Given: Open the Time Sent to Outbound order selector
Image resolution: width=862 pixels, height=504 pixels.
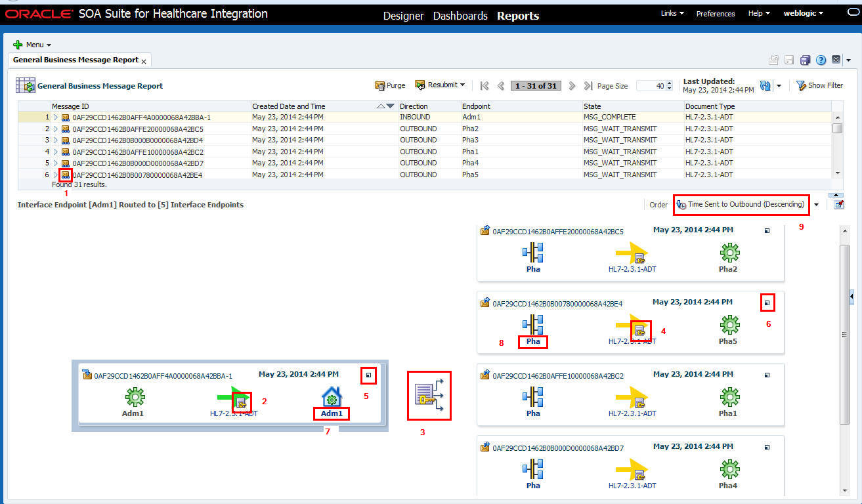Looking at the screenshot, I should point(741,205).
